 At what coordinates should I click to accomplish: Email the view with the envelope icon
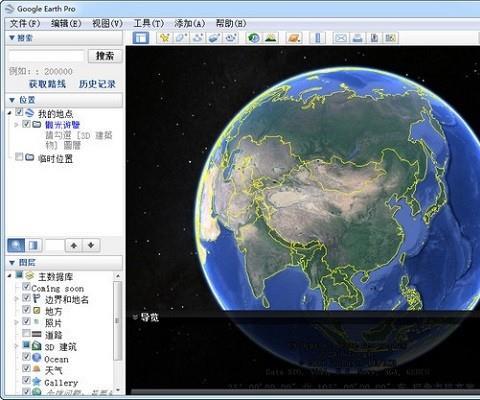pyautogui.click(x=340, y=38)
